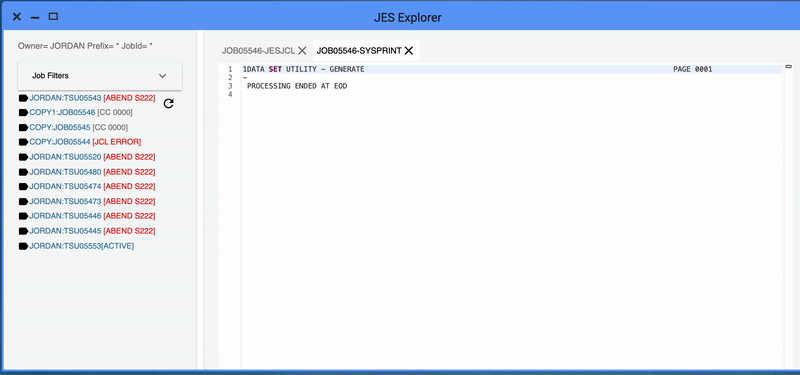This screenshot has height=375, width=800.
Task: Open the Job Filters panel header
Action: [x=100, y=76]
